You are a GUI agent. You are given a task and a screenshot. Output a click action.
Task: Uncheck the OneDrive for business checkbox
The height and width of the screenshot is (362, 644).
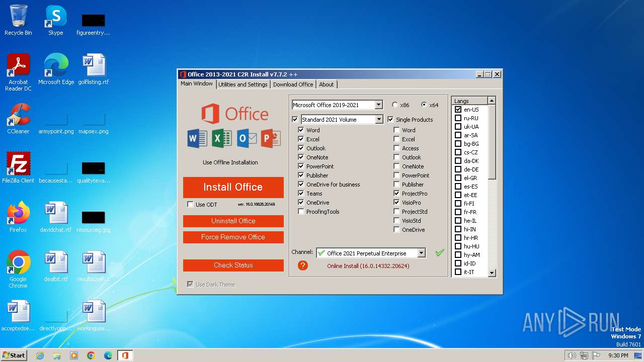click(x=301, y=185)
